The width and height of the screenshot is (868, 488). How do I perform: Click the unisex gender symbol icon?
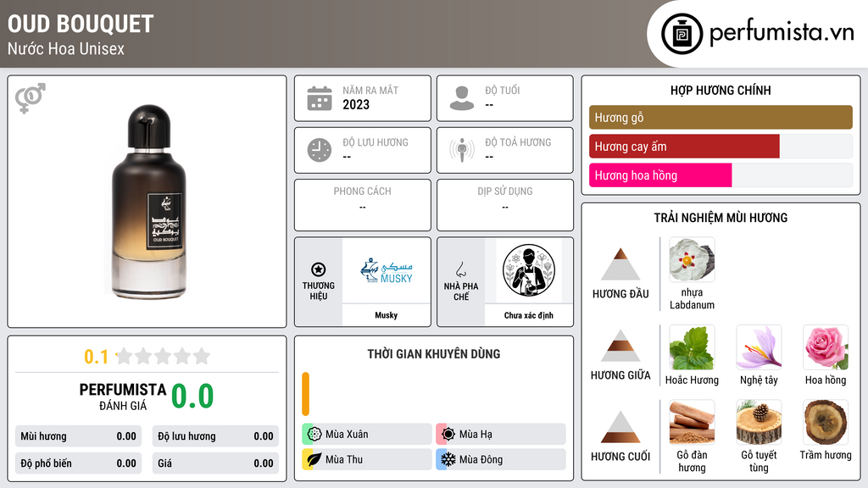pos(31,98)
